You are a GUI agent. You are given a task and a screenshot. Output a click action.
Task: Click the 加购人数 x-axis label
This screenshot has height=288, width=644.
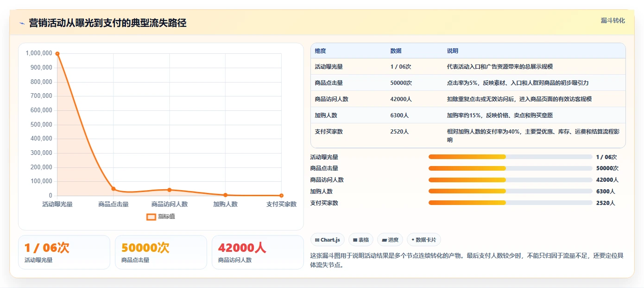pos(226,204)
